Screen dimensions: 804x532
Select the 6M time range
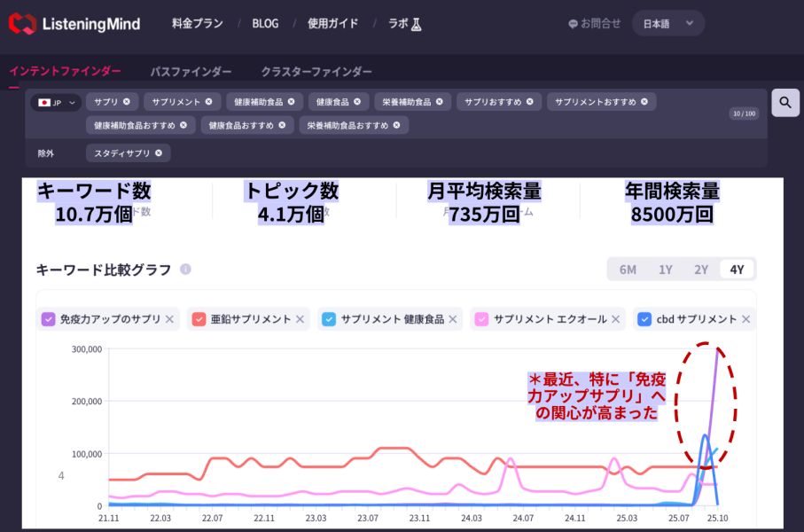(628, 268)
